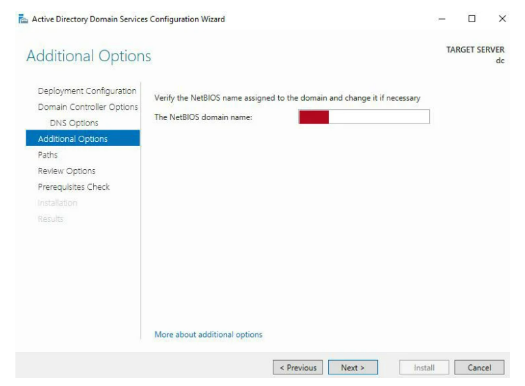525x386 pixels.
Task: Select DNS Options in the sidebar
Action: [74, 123]
